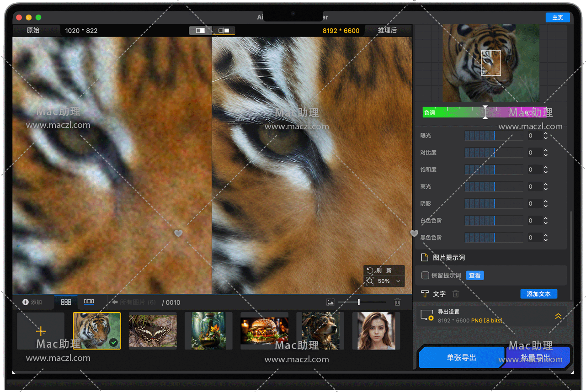Click the yellow plus add tile

click(x=41, y=331)
